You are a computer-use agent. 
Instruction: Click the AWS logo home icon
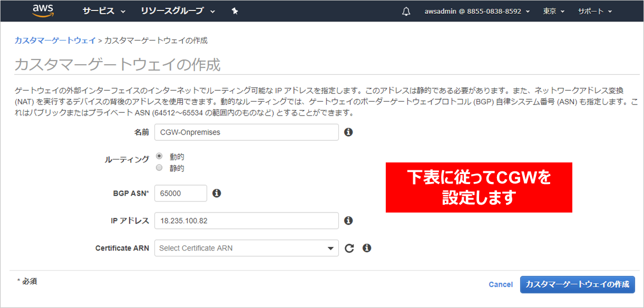[43, 11]
